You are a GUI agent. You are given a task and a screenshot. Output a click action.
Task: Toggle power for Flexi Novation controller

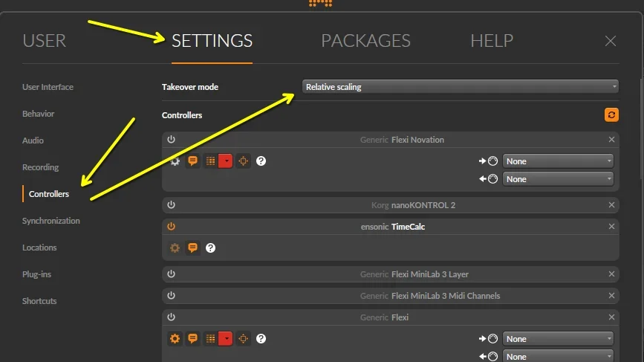tap(171, 140)
